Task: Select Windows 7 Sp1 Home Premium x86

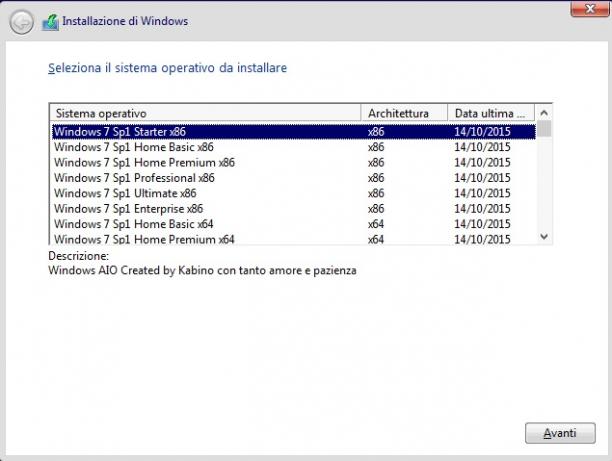Action: coord(294,162)
